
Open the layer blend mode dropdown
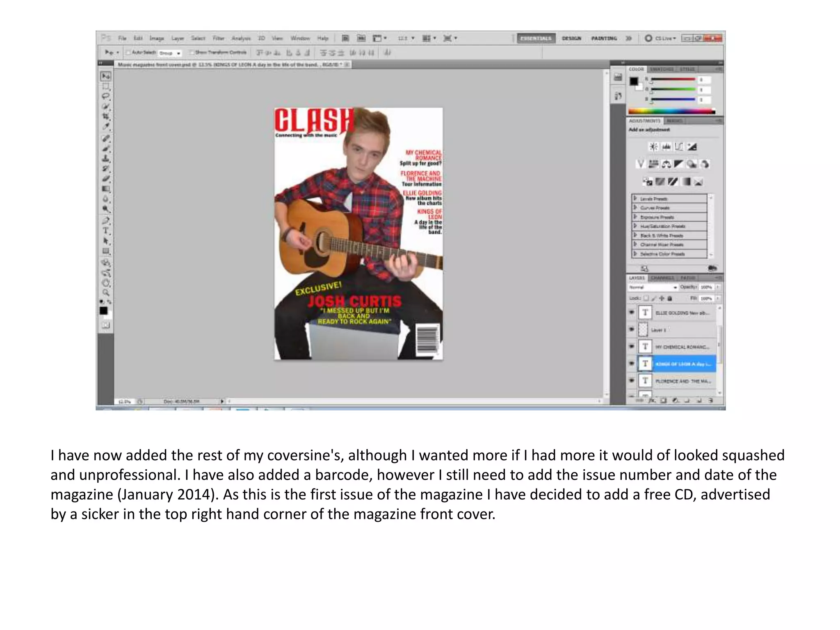[653, 288]
